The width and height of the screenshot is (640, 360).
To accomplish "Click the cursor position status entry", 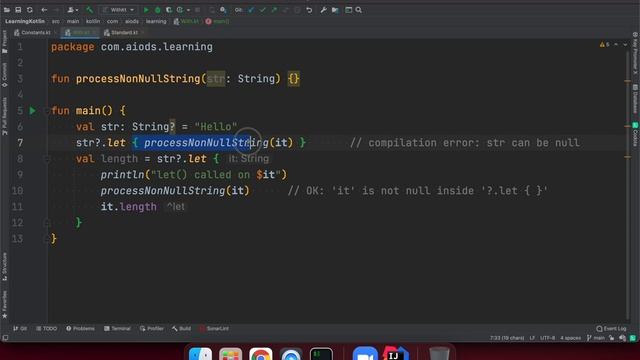I will click(x=507, y=338).
